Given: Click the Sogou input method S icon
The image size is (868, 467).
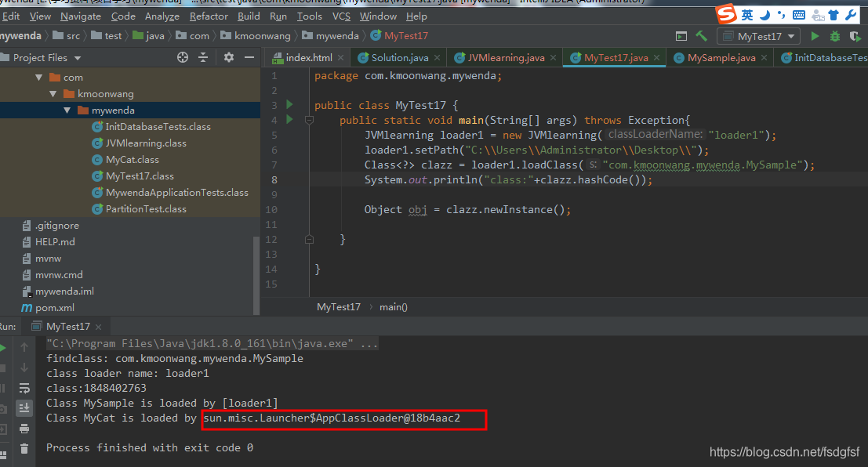Looking at the screenshot, I should tap(726, 14).
